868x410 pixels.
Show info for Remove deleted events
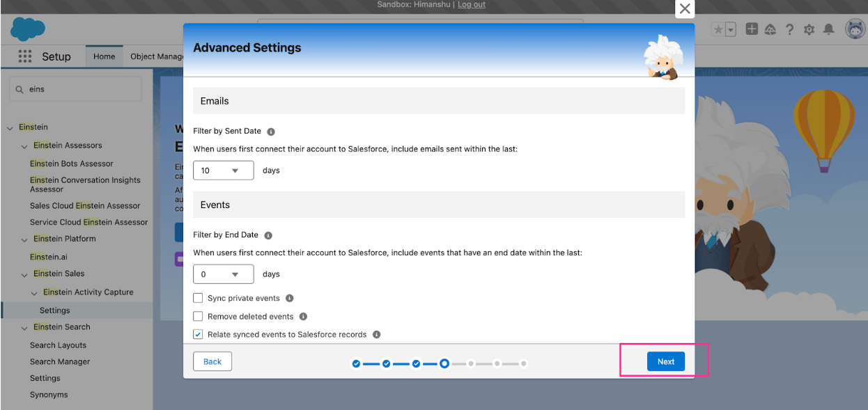(x=303, y=317)
